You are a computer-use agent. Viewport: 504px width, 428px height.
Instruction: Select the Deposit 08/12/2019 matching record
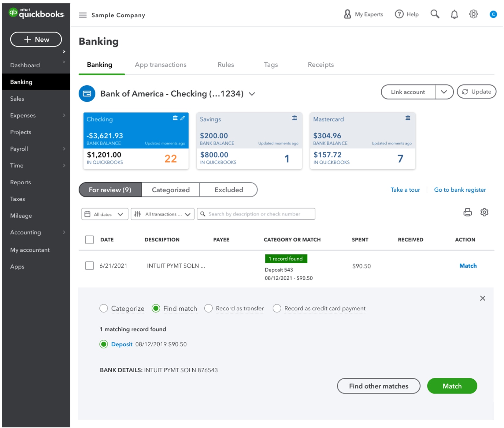104,344
